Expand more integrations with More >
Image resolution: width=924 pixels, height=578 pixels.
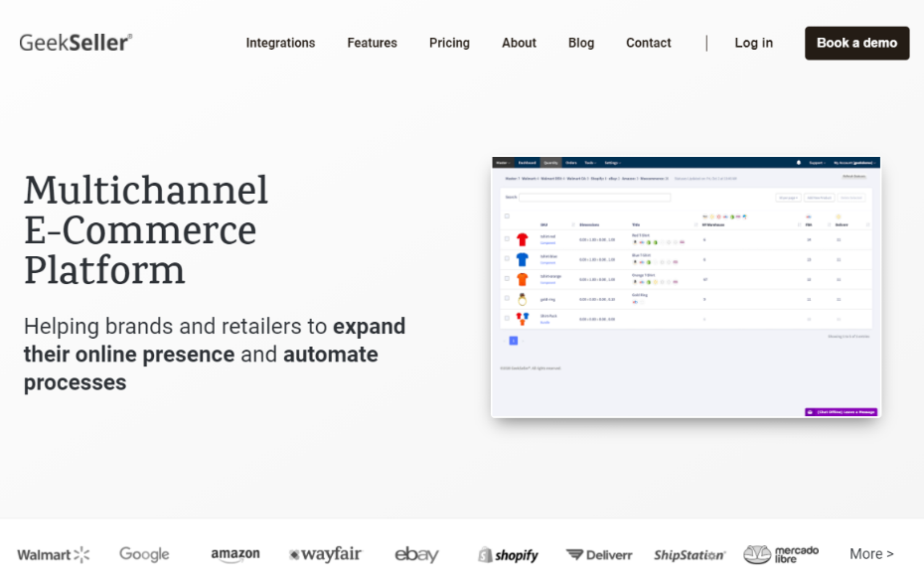click(871, 554)
